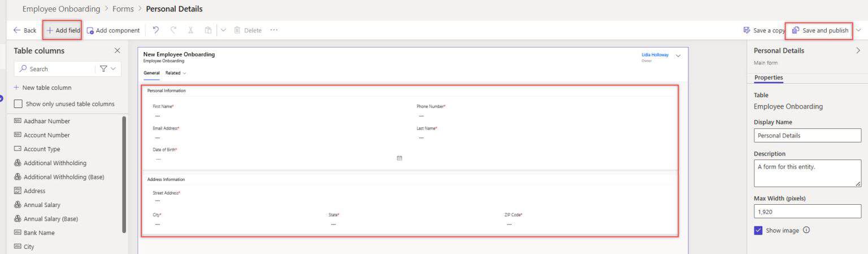The height and width of the screenshot is (254, 868).
Task: Click the Back arrow button
Action: [25, 31]
